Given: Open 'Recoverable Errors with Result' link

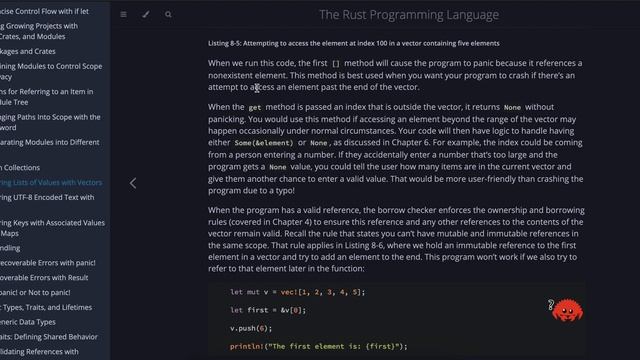Looking at the screenshot, I should (44, 278).
